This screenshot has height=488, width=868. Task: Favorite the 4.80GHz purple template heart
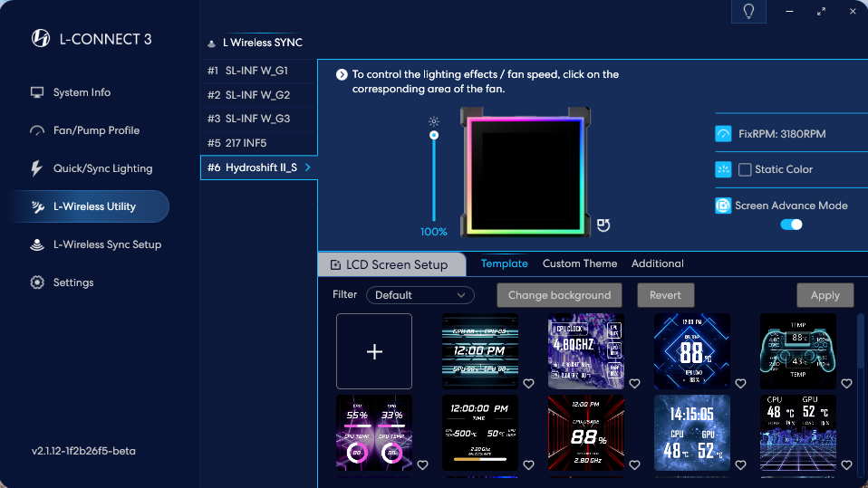(x=634, y=383)
